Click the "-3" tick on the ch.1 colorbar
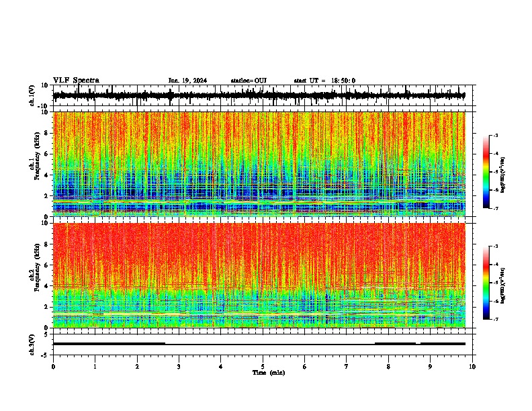Viewport: 532px width, 411px height. (x=496, y=136)
